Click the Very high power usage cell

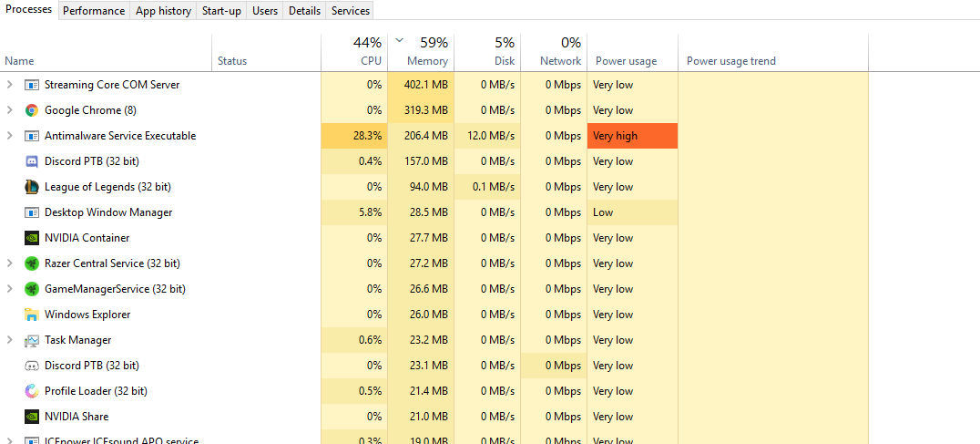coord(632,136)
